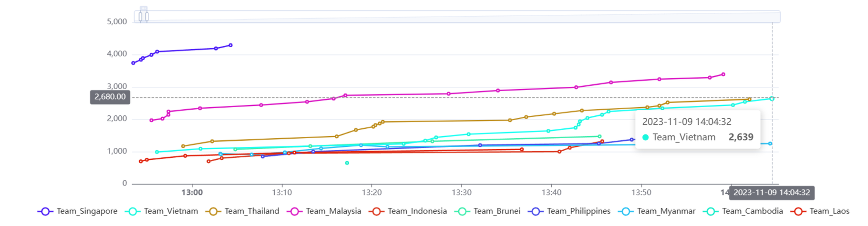Click the Team_Cambodia legend label
Image resolution: width=868 pixels, height=226 pixels.
click(752, 211)
